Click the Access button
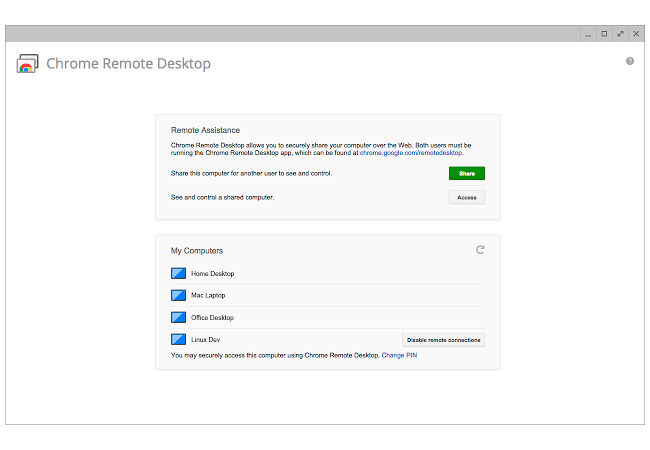The width and height of the screenshot is (650, 450). point(467,198)
